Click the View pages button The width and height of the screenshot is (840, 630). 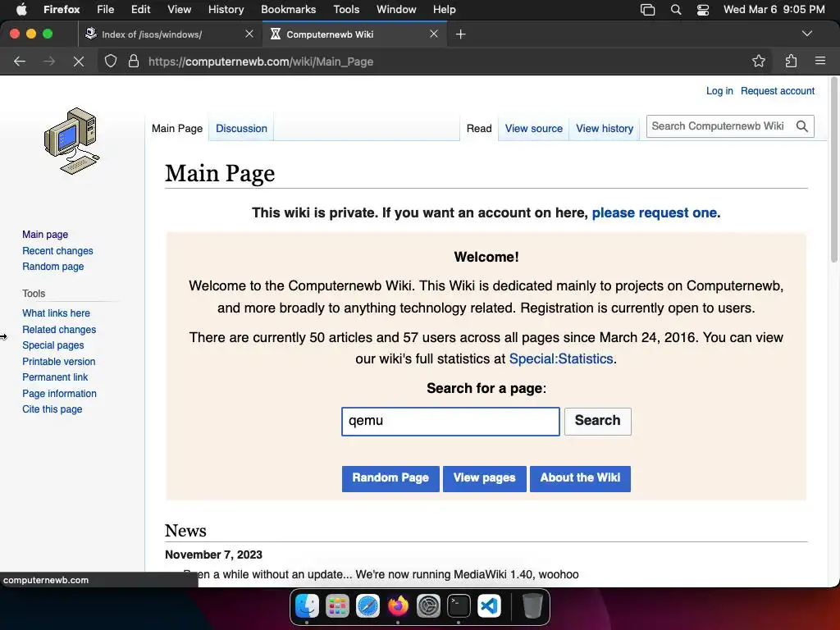(x=484, y=478)
